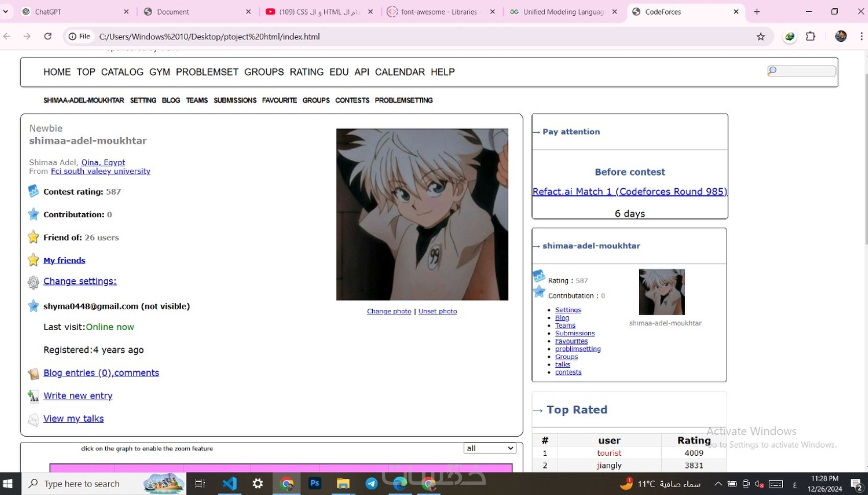868x495 pixels.
Task: Click the large profile photo
Action: point(422,214)
